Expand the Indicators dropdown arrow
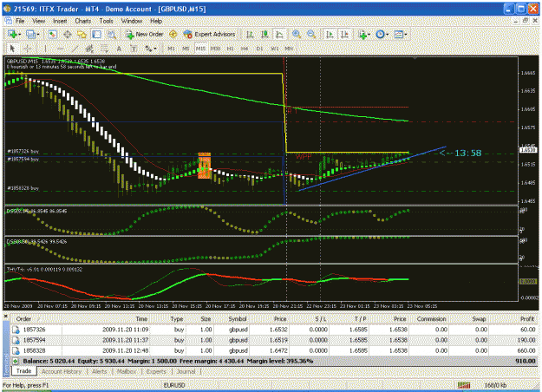The width and height of the screenshot is (542, 392). click(x=369, y=34)
